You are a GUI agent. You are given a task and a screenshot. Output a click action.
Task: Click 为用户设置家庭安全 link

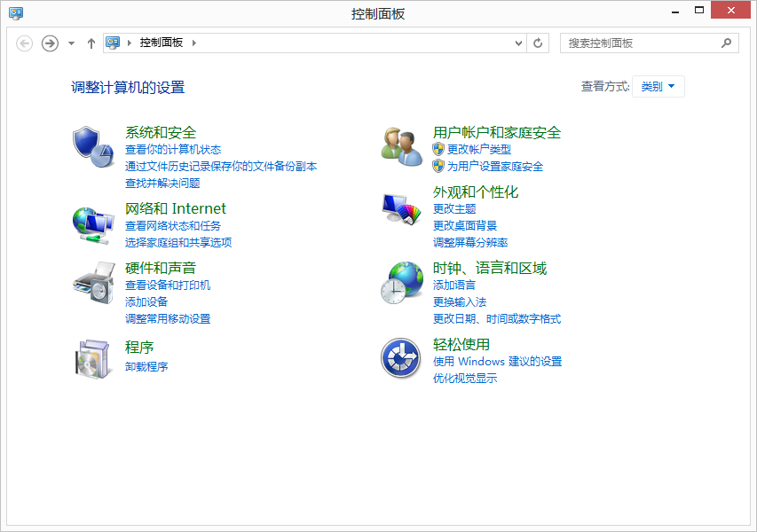495,167
